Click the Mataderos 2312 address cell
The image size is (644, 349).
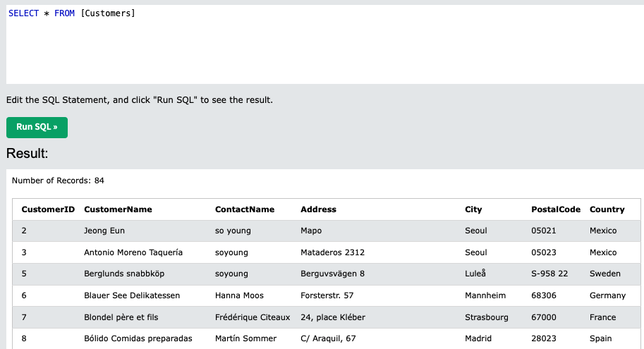pyautogui.click(x=333, y=252)
